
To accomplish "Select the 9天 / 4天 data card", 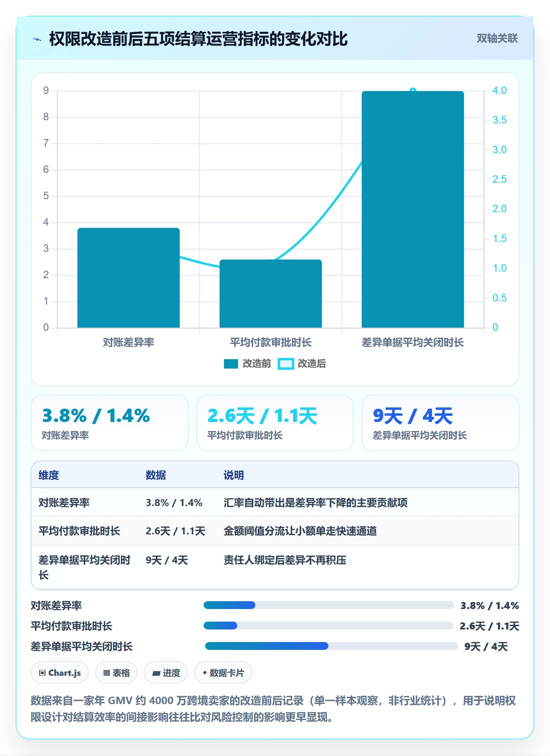I will click(x=440, y=423).
